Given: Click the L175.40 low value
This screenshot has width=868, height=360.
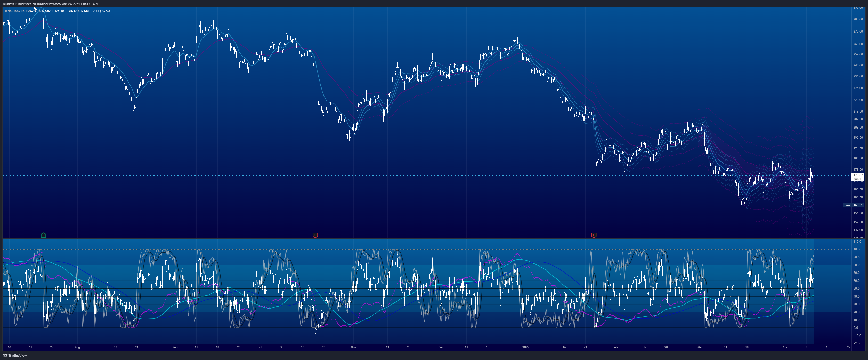Looking at the screenshot, I should click(71, 11).
